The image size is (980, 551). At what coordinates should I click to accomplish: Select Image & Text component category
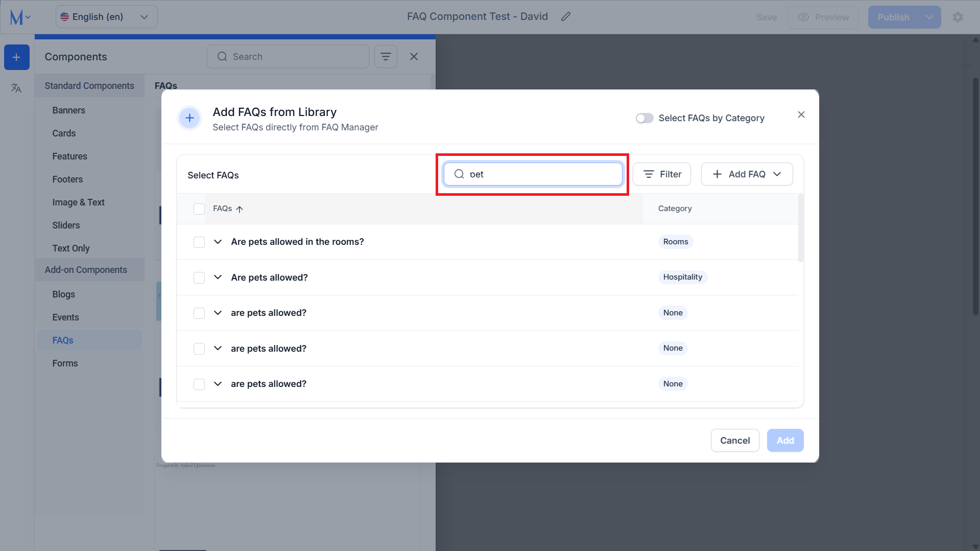(x=78, y=202)
